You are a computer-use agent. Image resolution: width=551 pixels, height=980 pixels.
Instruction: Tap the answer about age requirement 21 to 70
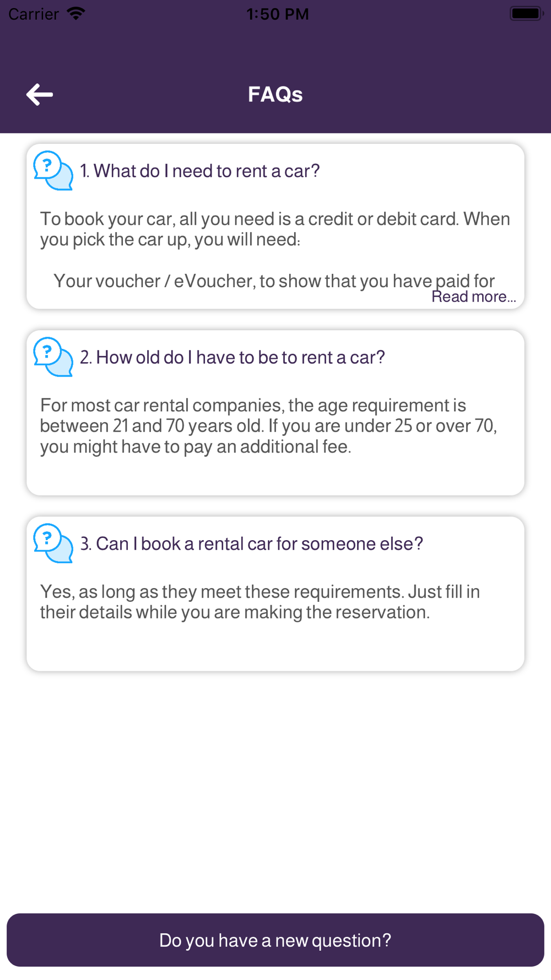click(x=269, y=426)
